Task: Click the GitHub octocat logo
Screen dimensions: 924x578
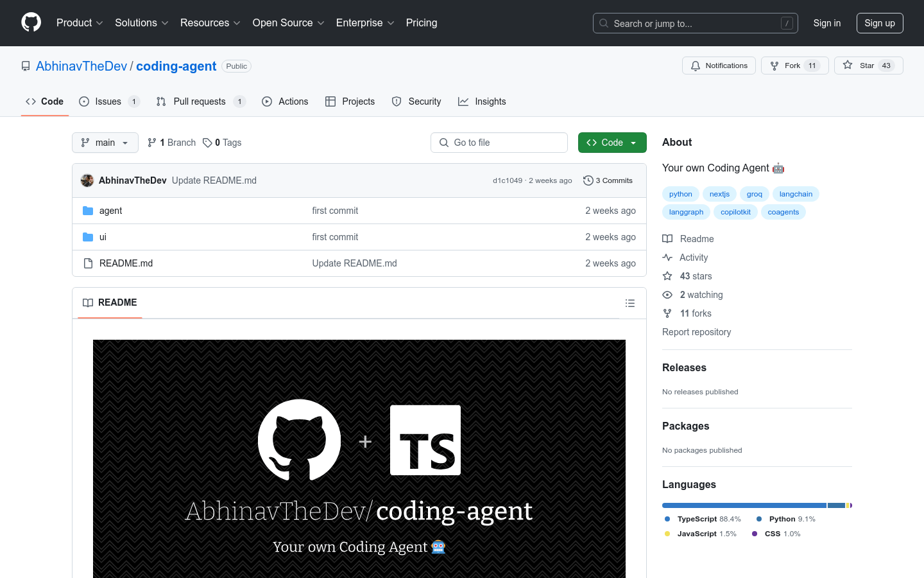Action: 31,22
